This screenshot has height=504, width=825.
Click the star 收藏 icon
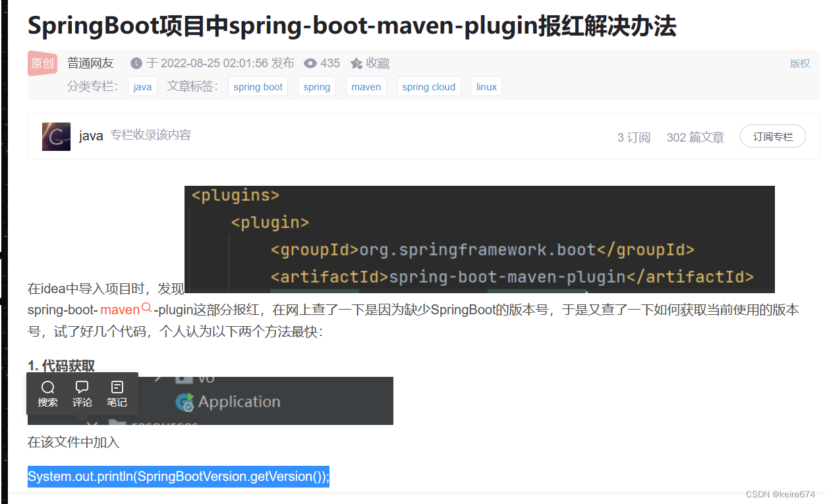tap(356, 63)
